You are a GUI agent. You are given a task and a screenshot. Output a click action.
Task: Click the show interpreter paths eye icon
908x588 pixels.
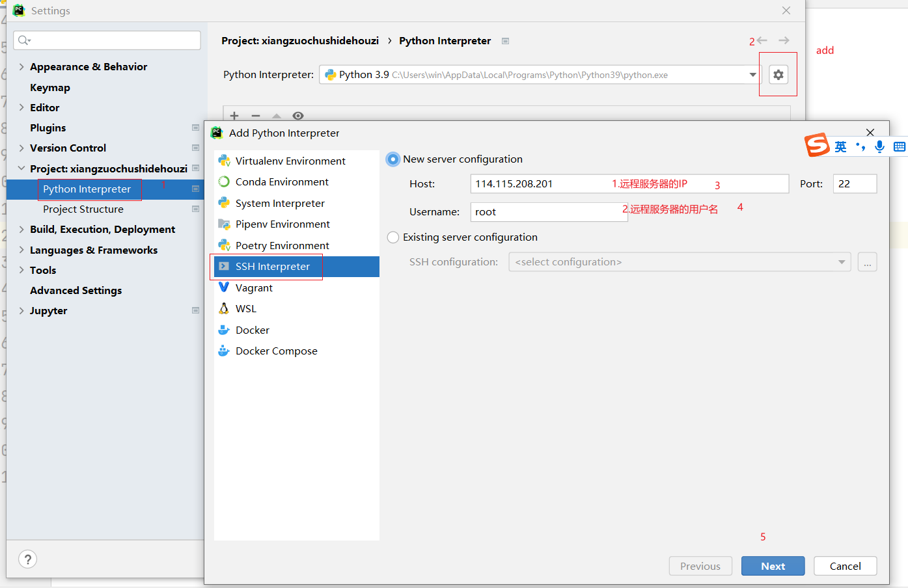(297, 116)
